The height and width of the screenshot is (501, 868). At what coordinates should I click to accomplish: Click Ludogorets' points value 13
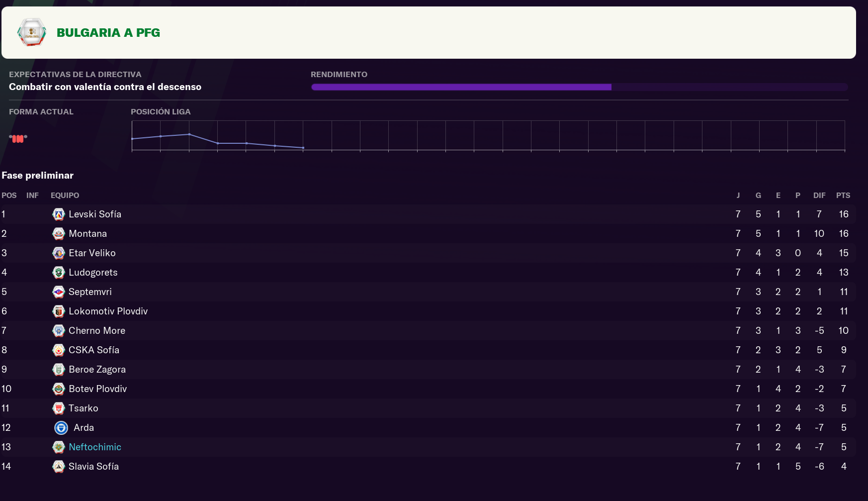point(844,273)
